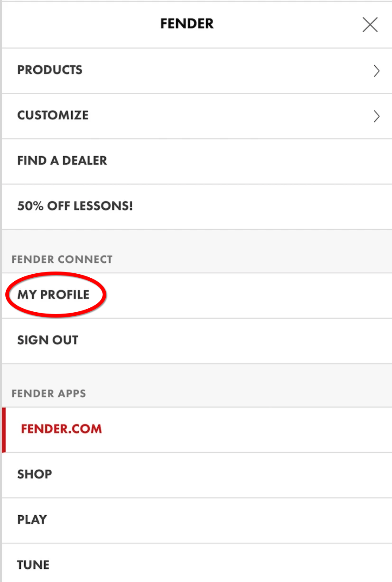Go to Find a Dealer
392x582 pixels.
tap(62, 161)
